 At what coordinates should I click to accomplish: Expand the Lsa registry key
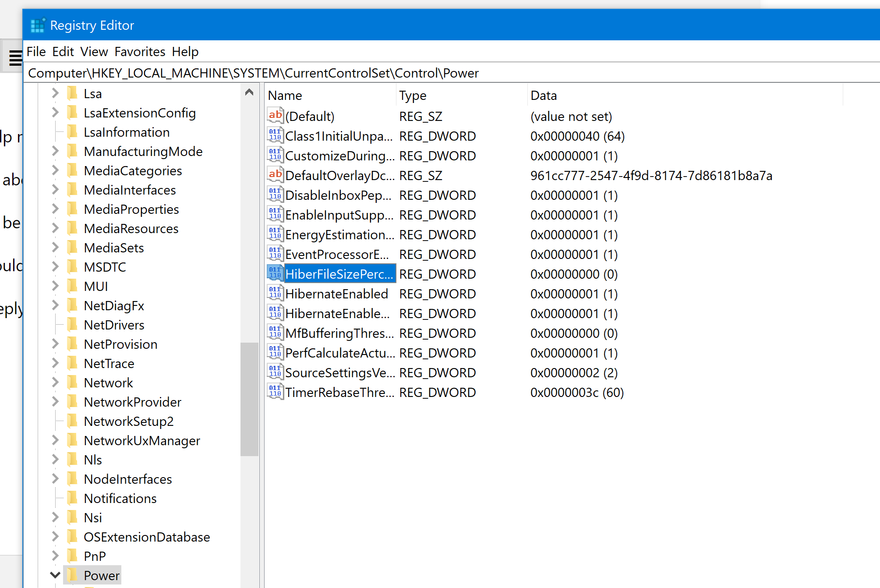coord(55,93)
